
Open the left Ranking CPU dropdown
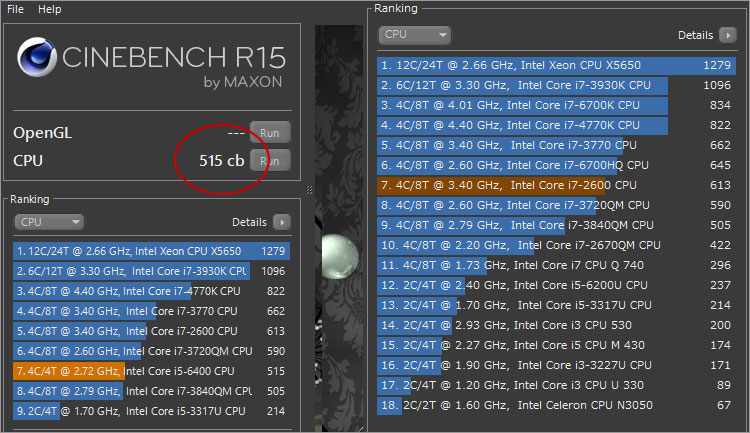[49, 222]
